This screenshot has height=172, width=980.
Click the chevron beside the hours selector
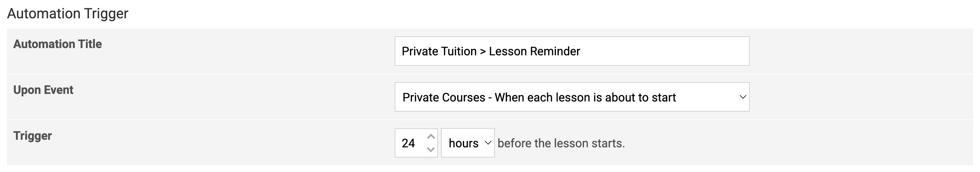(488, 143)
